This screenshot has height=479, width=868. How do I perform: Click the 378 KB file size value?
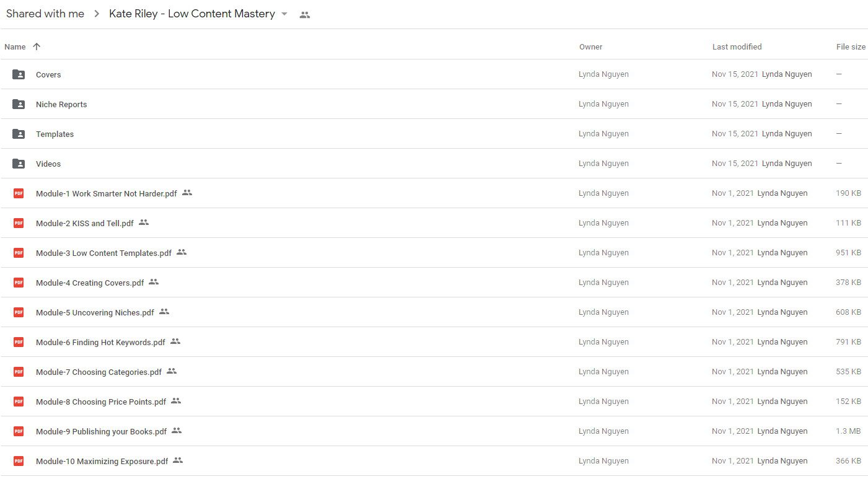point(848,283)
